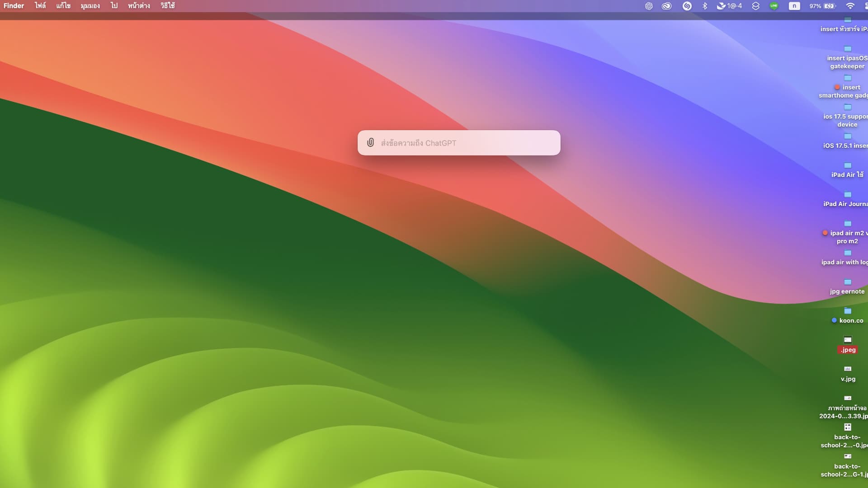Open the Finder application menu

click(x=14, y=6)
